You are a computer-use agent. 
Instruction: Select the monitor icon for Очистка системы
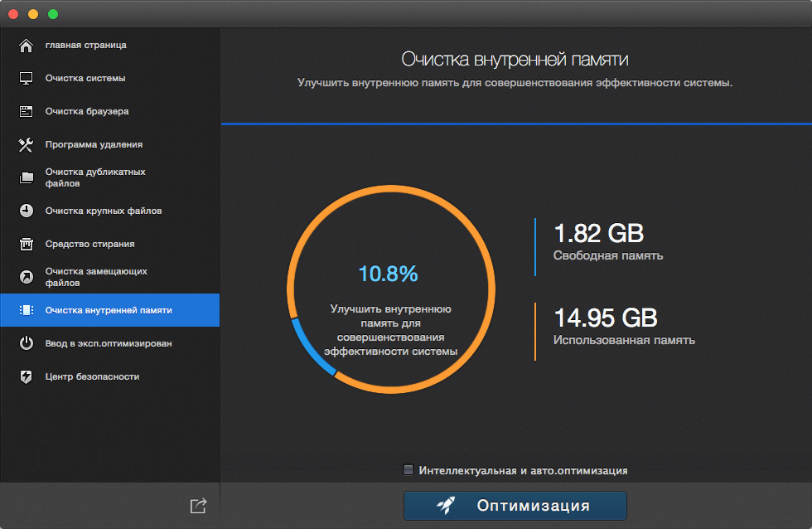(26, 78)
